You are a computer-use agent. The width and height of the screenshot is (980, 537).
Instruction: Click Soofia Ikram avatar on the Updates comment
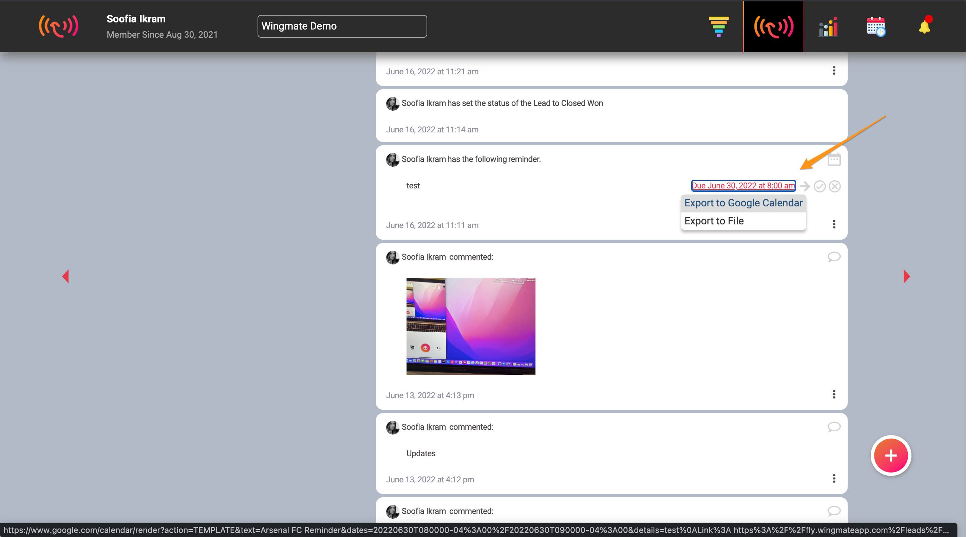click(393, 428)
